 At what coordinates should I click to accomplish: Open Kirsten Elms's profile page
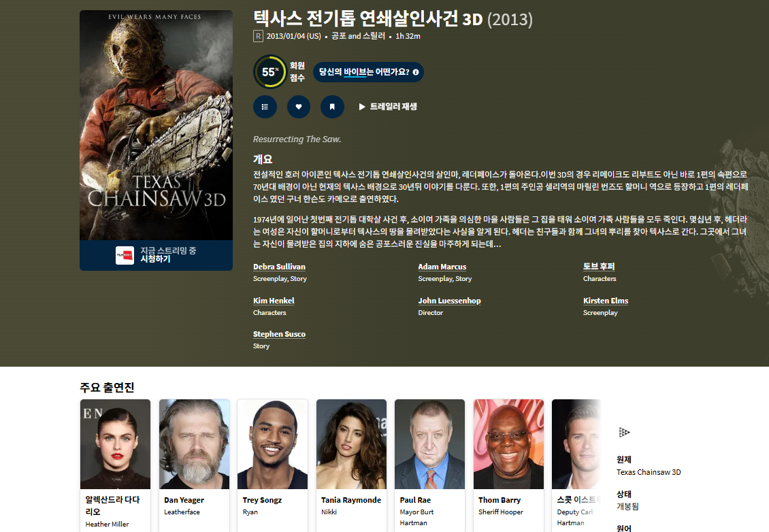[x=605, y=300]
